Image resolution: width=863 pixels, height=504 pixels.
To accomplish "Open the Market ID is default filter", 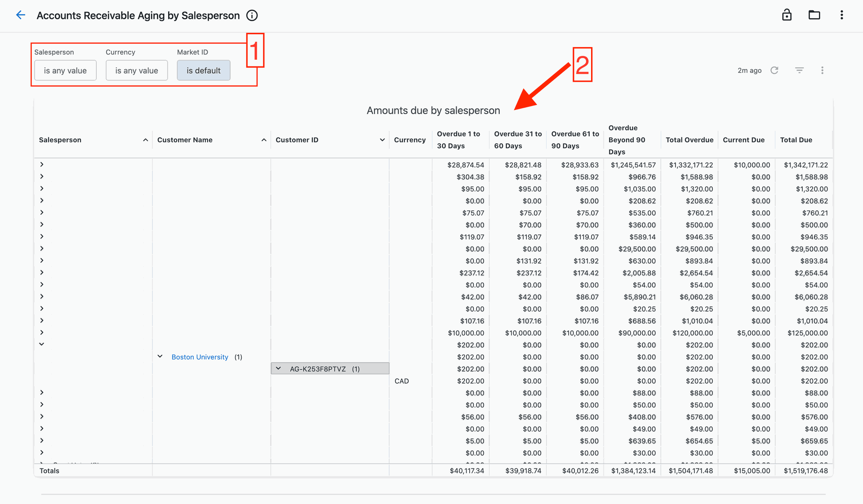I will [204, 71].
